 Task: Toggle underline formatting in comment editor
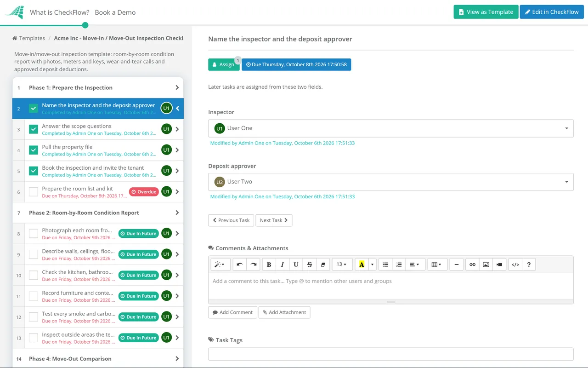click(x=296, y=264)
